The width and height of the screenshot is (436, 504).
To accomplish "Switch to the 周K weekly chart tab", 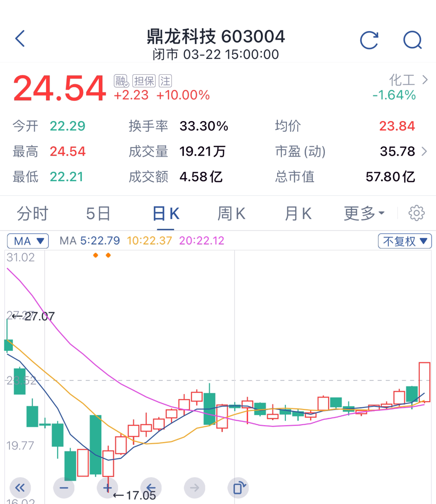I will pos(230,213).
